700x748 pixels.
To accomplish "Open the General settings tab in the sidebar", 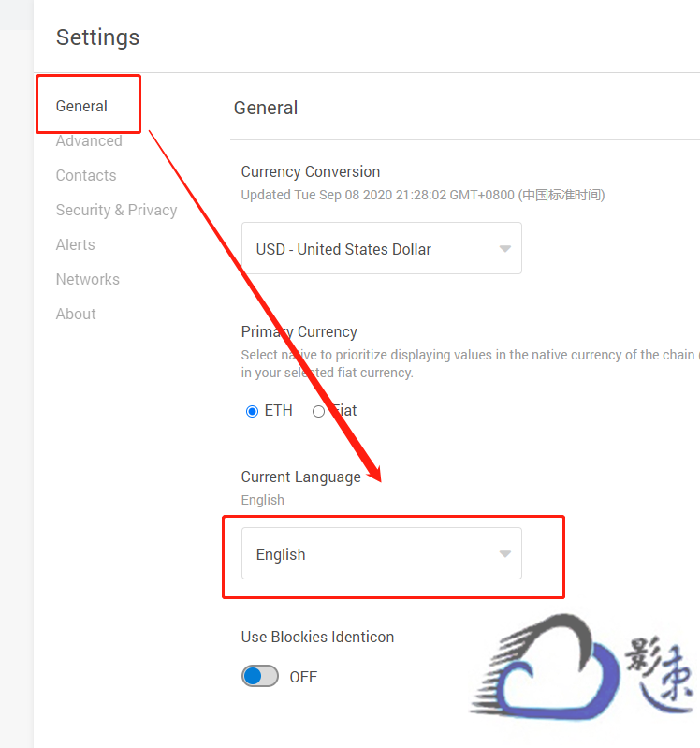I will [x=81, y=106].
